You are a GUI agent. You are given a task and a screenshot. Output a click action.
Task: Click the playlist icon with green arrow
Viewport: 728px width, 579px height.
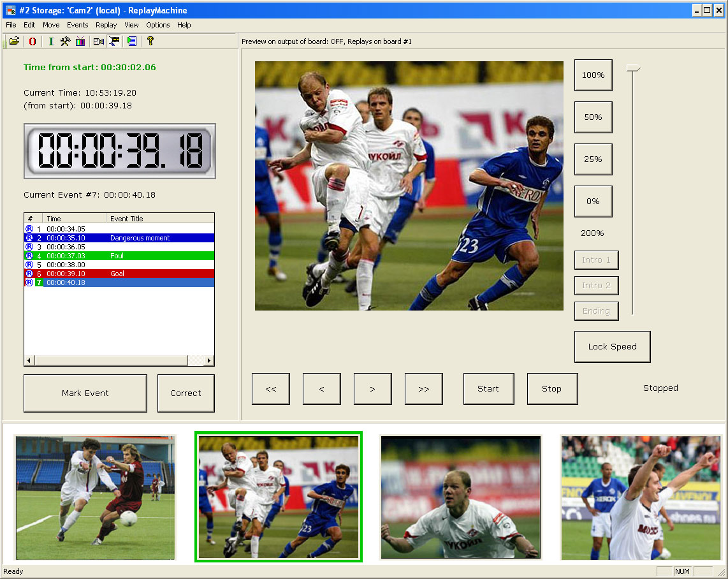(x=132, y=41)
